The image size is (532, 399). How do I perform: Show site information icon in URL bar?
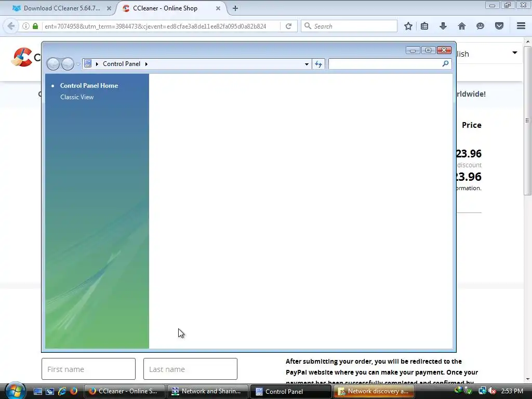(26, 26)
